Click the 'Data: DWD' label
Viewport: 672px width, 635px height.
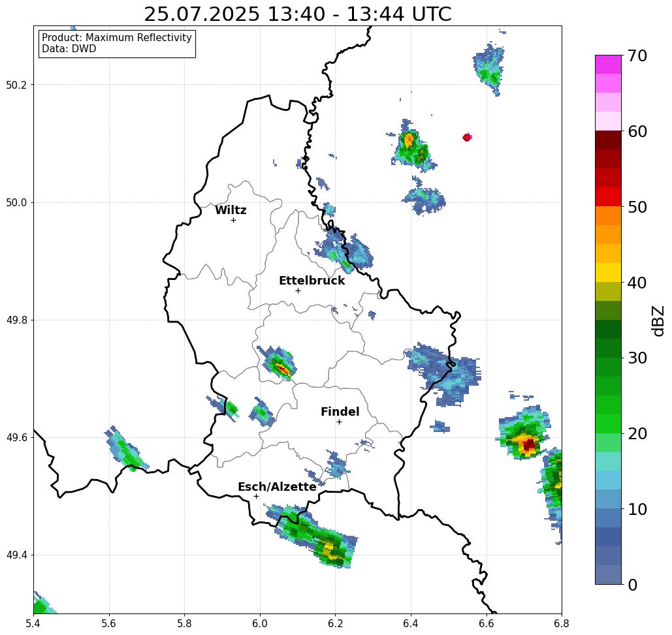(x=69, y=49)
